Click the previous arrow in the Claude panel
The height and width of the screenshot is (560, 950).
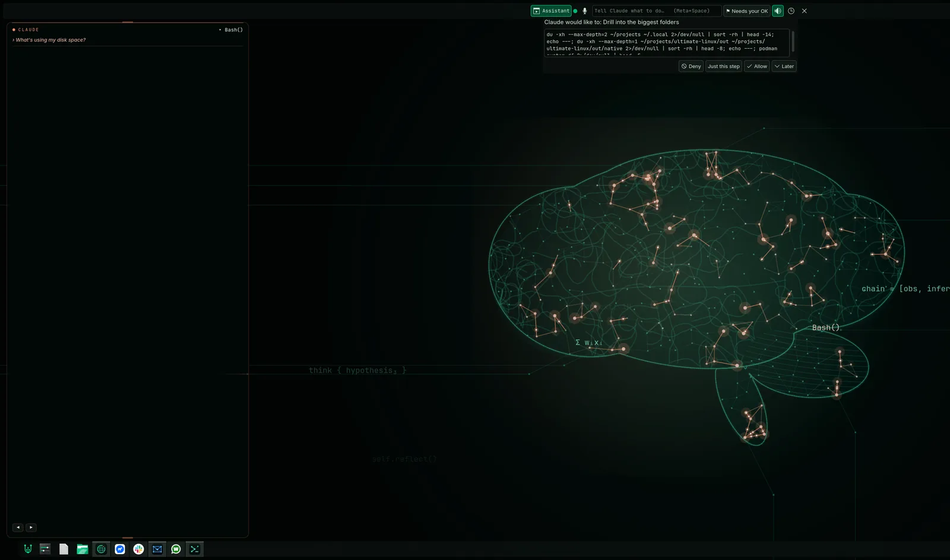pyautogui.click(x=18, y=527)
